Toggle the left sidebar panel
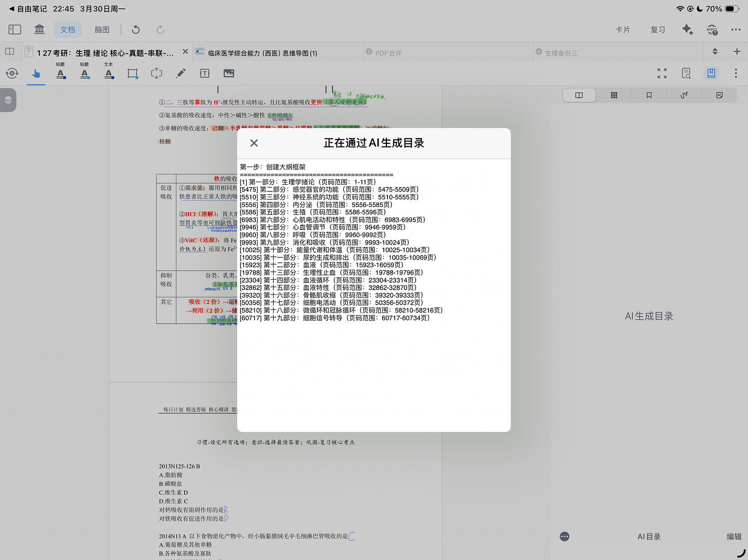 click(x=15, y=30)
